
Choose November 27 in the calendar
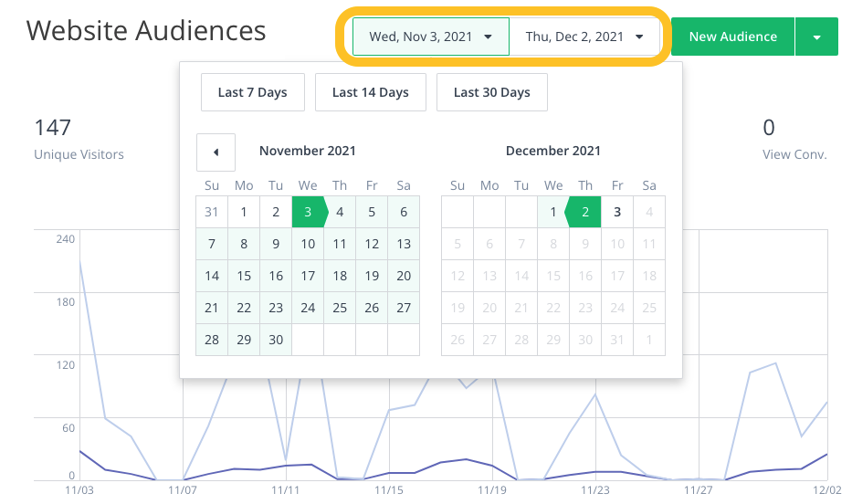pyautogui.click(x=404, y=308)
